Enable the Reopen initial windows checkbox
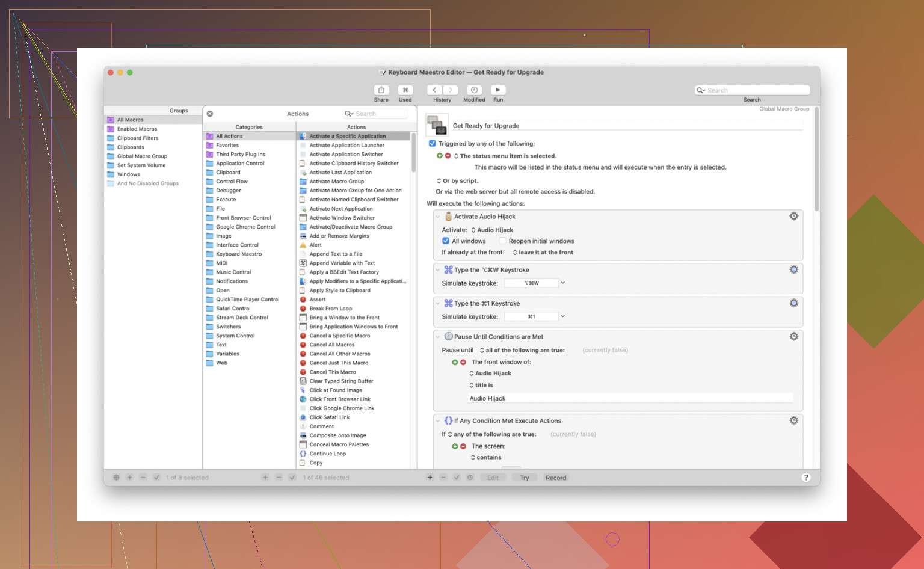 (x=502, y=241)
